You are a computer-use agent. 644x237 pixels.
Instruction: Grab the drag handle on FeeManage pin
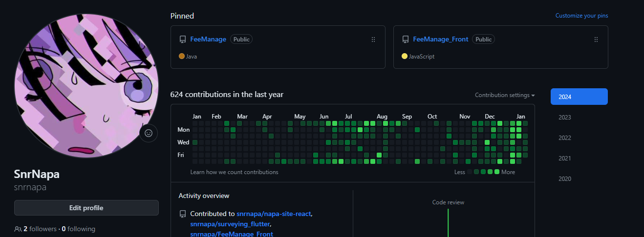coord(373,39)
